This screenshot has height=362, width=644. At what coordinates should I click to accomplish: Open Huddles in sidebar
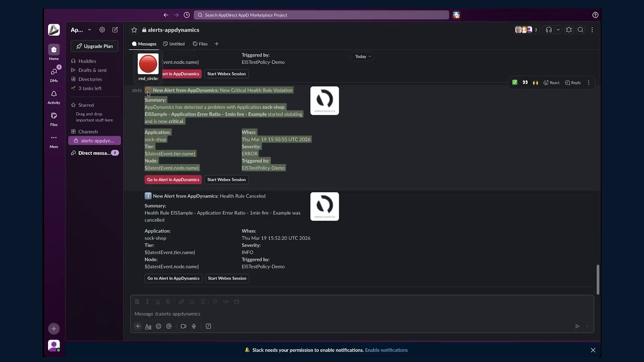(x=87, y=61)
